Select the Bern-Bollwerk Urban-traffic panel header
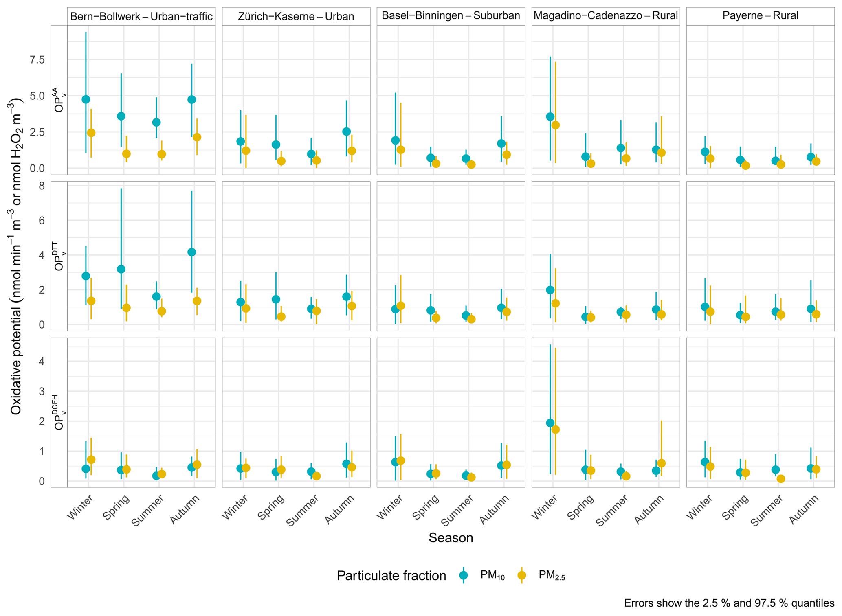Viewport: 842px width, 616px height. (x=141, y=16)
